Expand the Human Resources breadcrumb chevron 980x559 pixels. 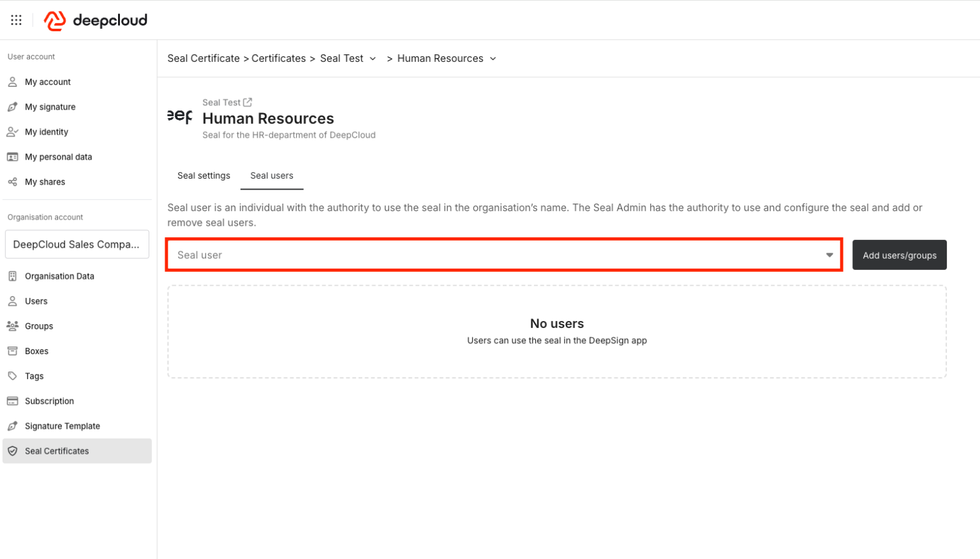coord(493,59)
